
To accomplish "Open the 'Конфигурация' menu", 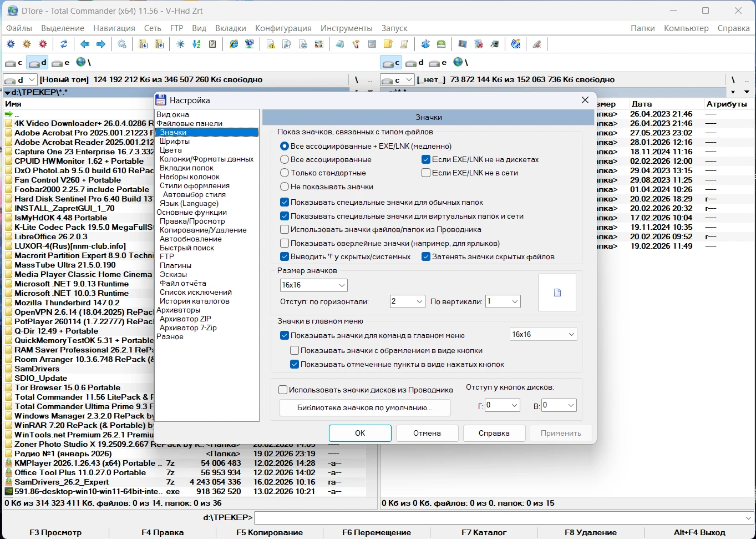I will click(x=283, y=28).
